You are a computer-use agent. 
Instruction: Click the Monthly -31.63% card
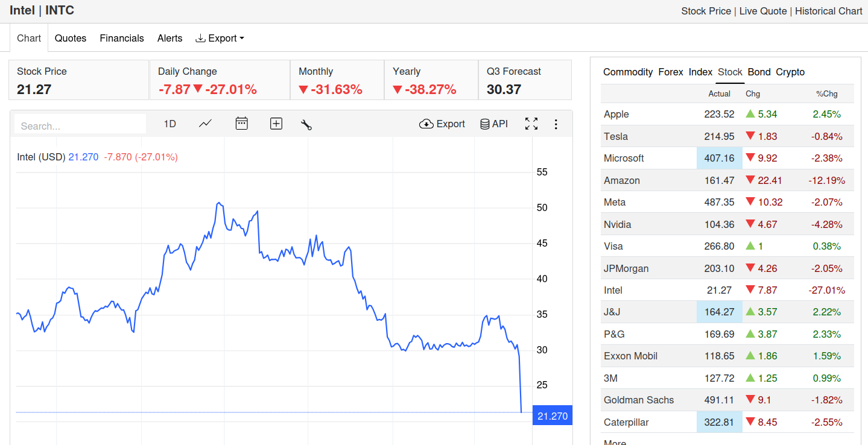click(x=337, y=80)
